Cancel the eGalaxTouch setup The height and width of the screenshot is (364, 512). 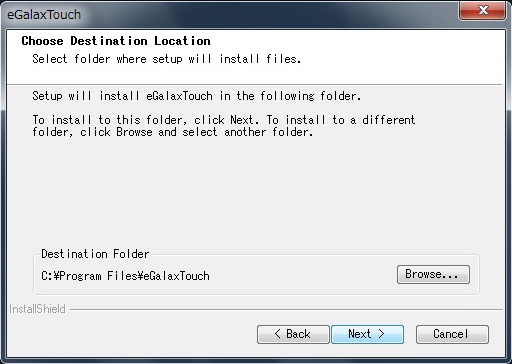(452, 334)
